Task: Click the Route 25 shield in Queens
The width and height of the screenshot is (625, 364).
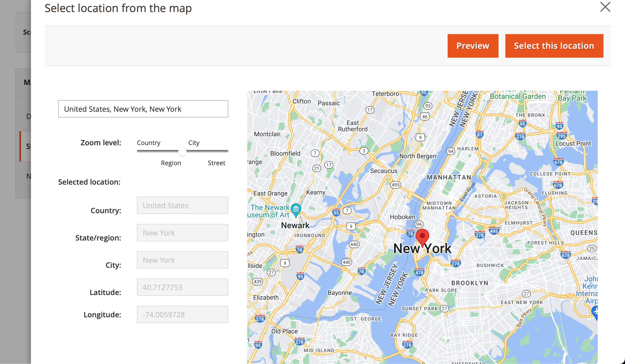Action: point(591,249)
